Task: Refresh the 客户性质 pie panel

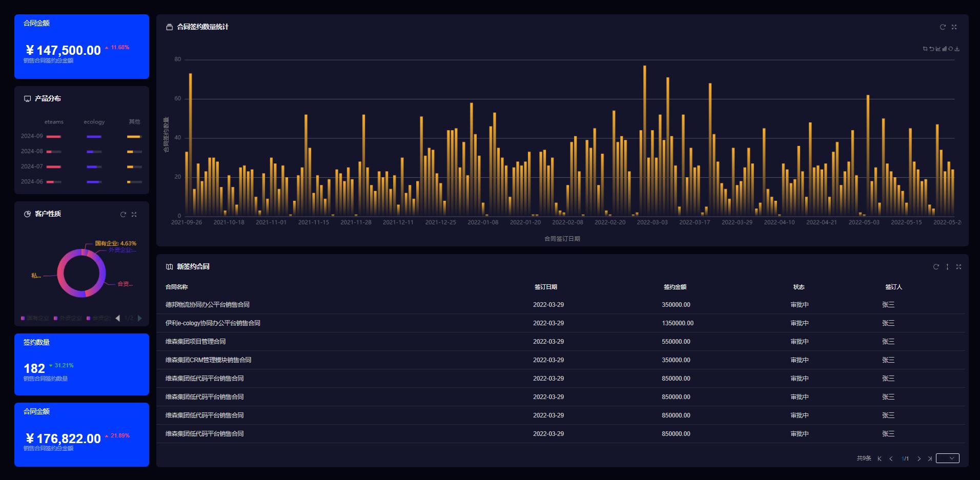Action: click(123, 215)
